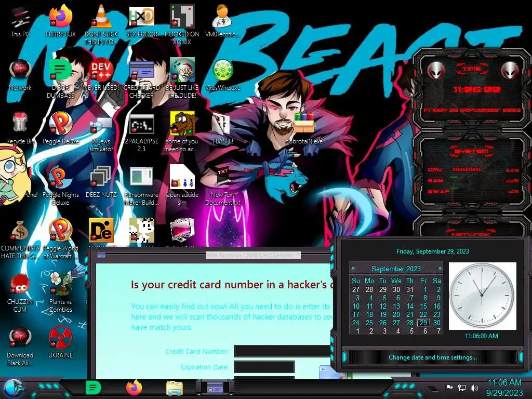
Task: Select the DEEZ NUTZ stacked windows icon
Action: (x=101, y=182)
